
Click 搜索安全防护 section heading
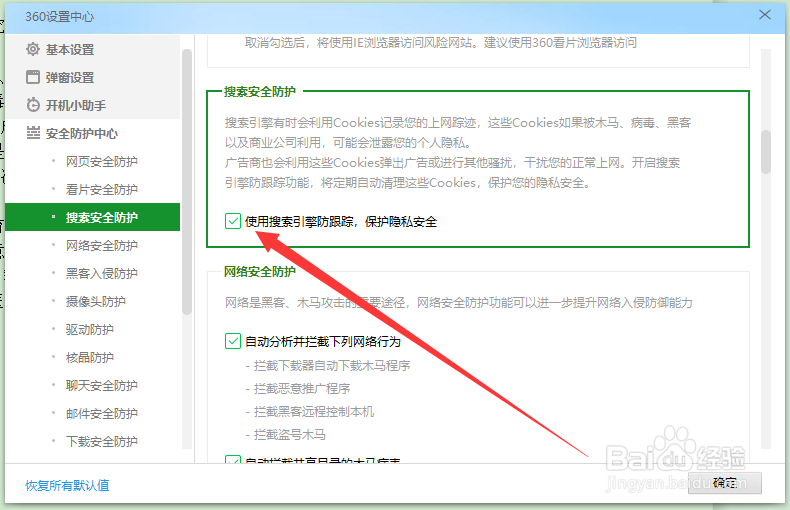pos(260,91)
